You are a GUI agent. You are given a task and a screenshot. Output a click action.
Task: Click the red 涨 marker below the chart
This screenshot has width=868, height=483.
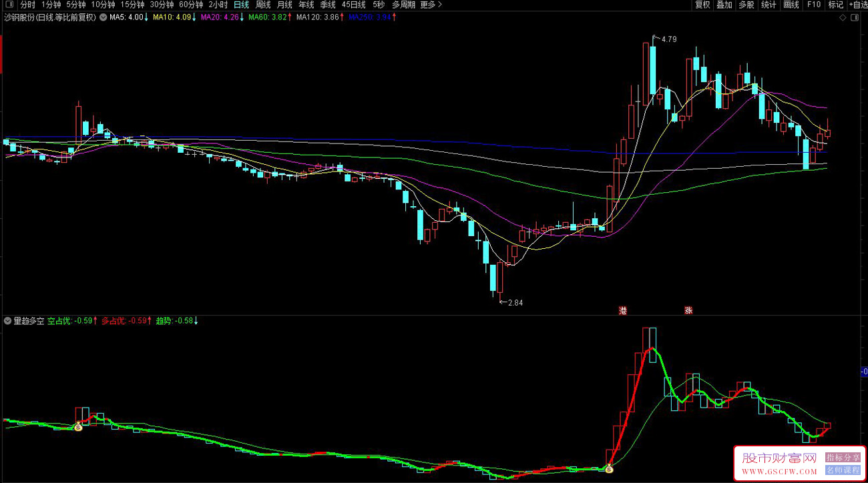(688, 310)
